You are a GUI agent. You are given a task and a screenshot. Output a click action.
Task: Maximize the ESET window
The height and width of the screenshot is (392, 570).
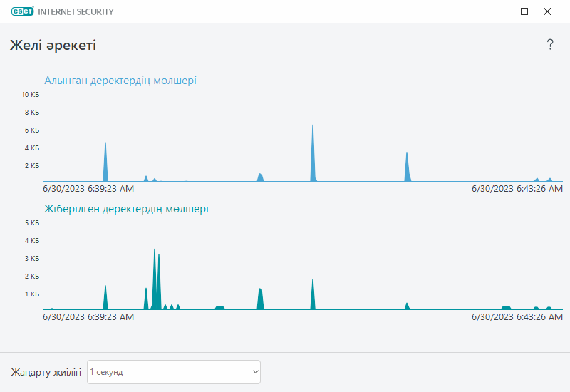[x=524, y=11]
